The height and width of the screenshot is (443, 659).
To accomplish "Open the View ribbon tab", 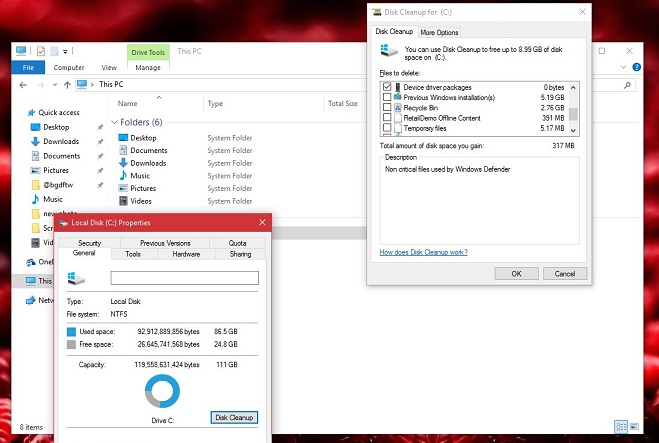I will [x=109, y=67].
